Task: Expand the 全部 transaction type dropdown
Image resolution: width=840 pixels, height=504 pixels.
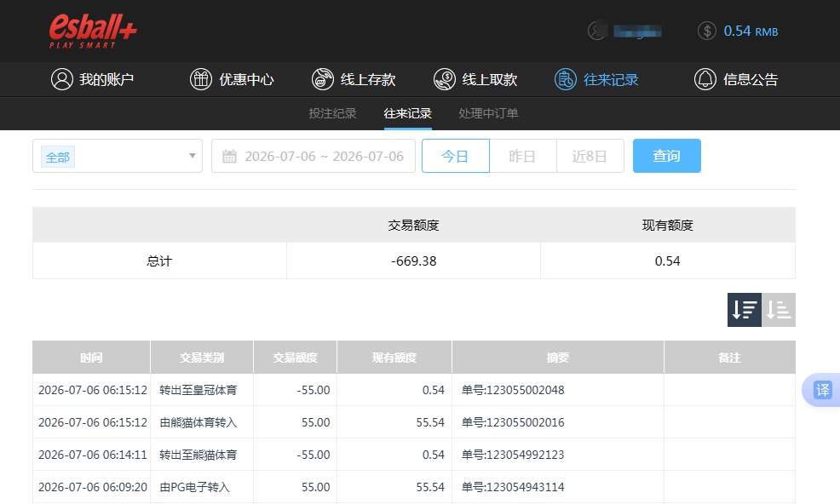Action: coord(118,156)
